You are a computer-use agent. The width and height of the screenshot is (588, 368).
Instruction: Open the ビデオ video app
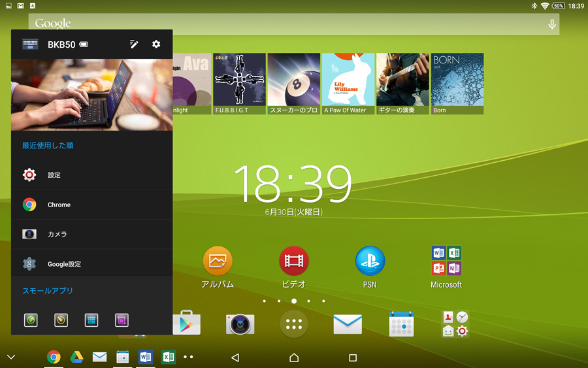(294, 261)
